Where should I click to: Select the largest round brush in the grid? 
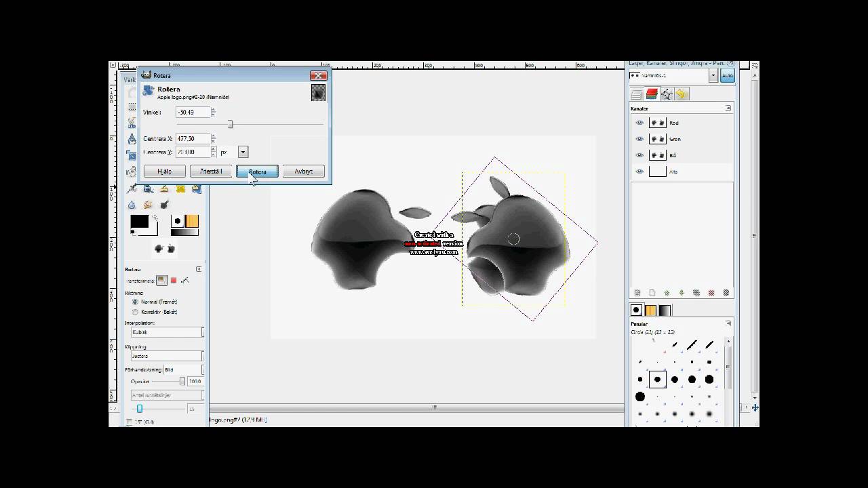coord(639,396)
